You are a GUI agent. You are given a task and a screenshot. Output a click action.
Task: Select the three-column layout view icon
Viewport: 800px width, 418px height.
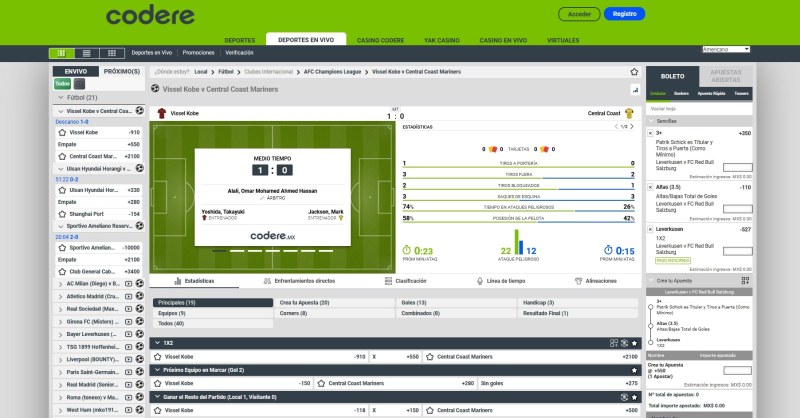(62, 53)
